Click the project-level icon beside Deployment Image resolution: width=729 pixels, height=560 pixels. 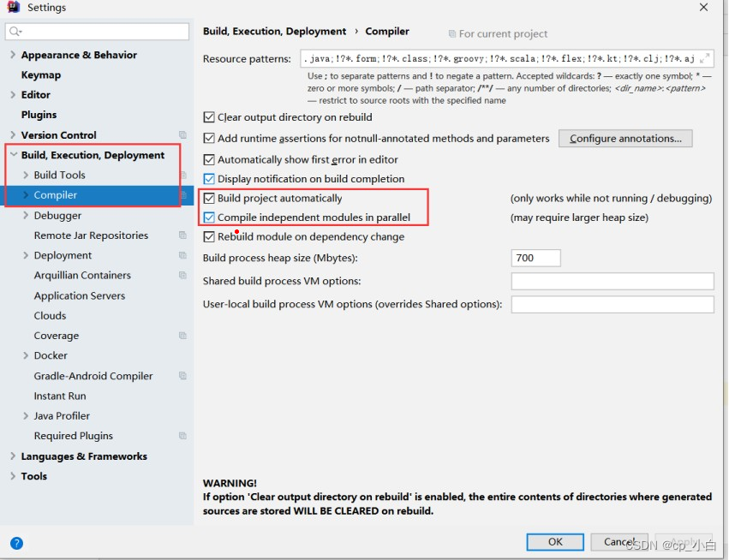tap(182, 255)
